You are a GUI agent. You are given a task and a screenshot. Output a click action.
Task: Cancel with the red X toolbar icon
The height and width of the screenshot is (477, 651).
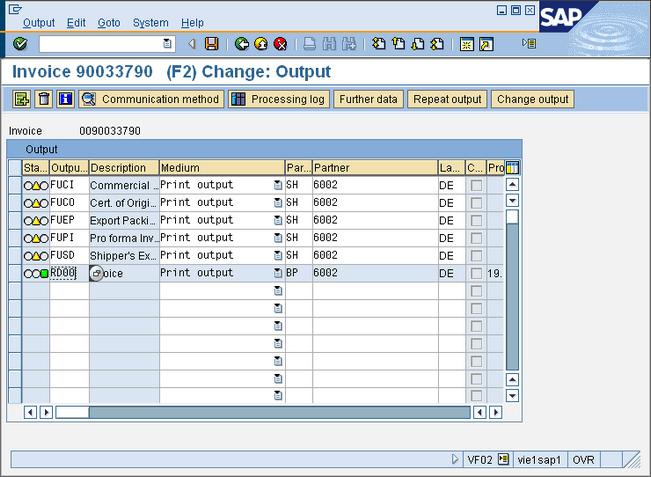[x=281, y=44]
